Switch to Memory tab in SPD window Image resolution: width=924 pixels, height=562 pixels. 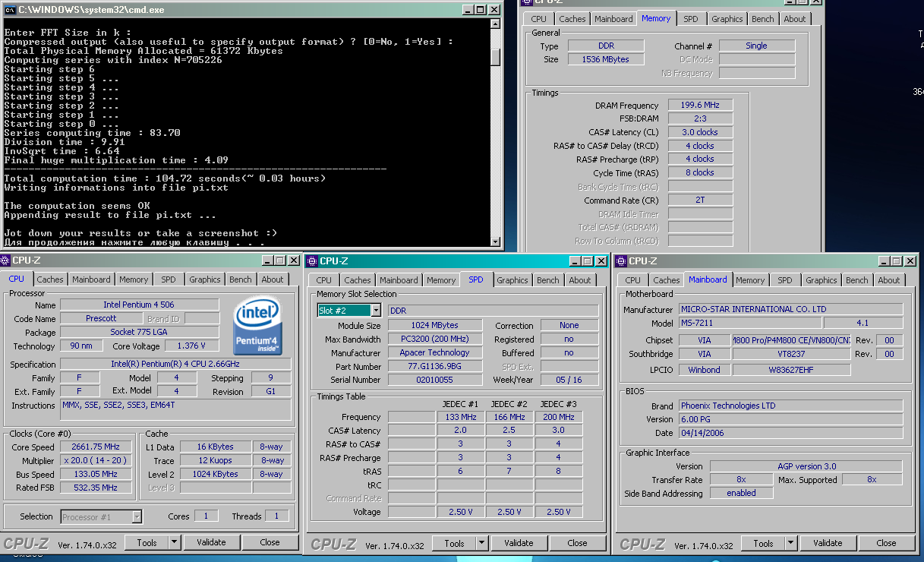click(441, 280)
